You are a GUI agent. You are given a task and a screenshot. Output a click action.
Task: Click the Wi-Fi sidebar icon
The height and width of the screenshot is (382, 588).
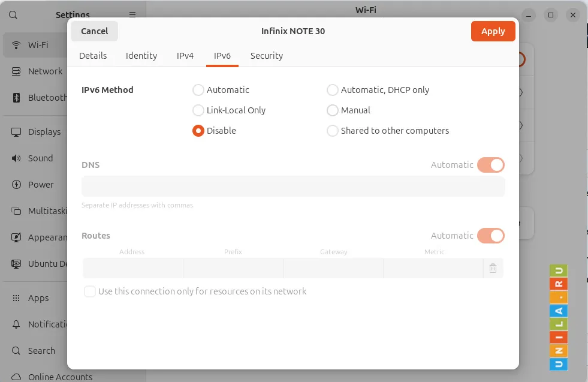[16, 45]
